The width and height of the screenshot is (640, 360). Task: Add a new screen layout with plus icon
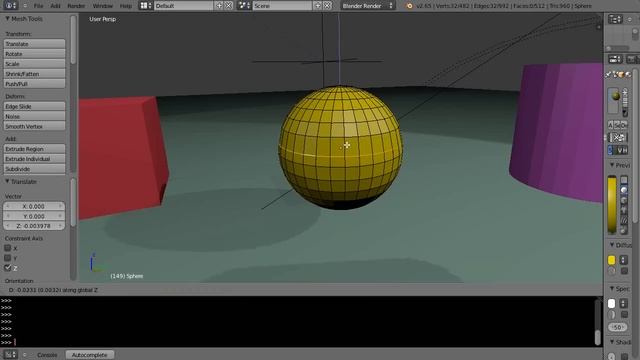(219, 6)
